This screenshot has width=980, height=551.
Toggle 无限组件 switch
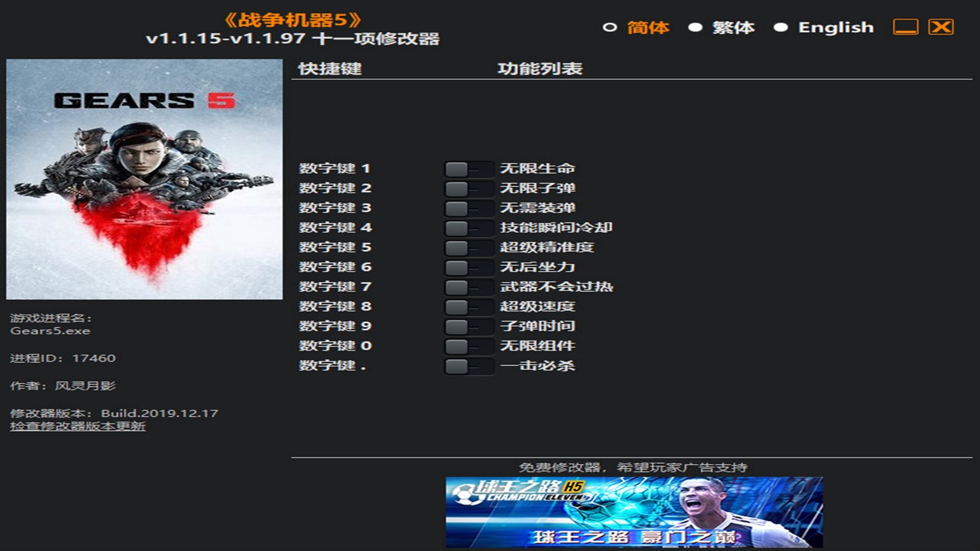coord(469,346)
